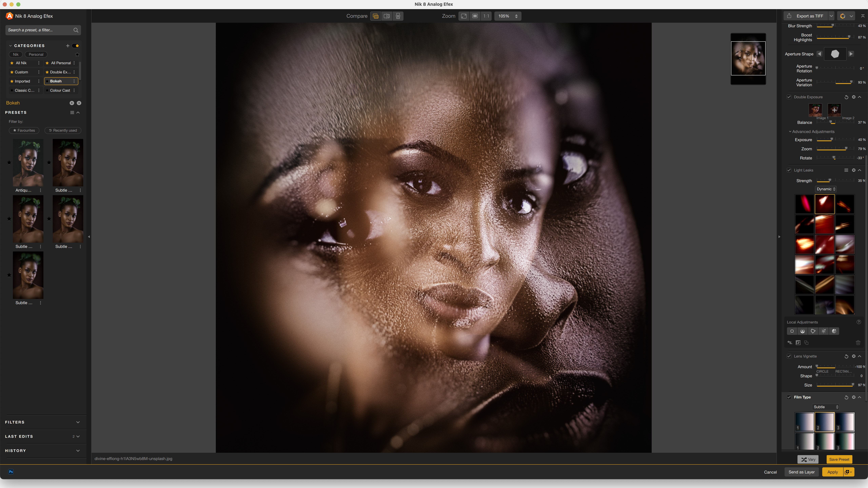Select the Luminosity mask eyedropper tool
This screenshot has height=488, width=868.
point(824,331)
